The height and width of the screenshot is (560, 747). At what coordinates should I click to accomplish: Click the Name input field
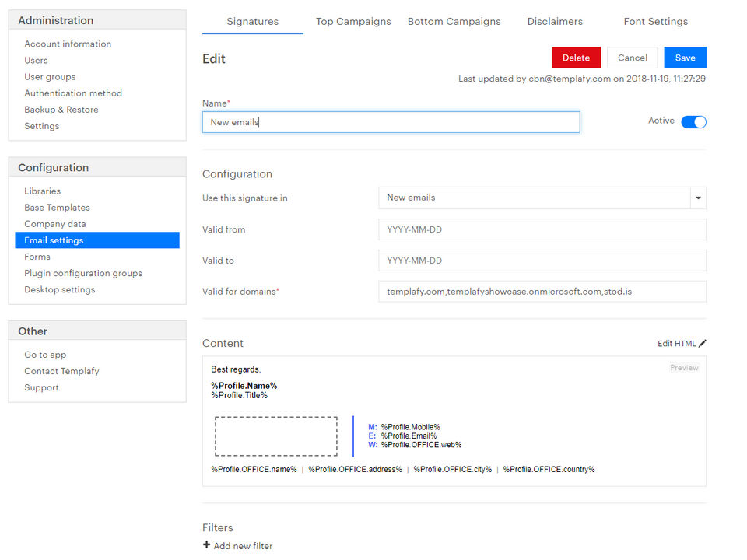pos(391,122)
